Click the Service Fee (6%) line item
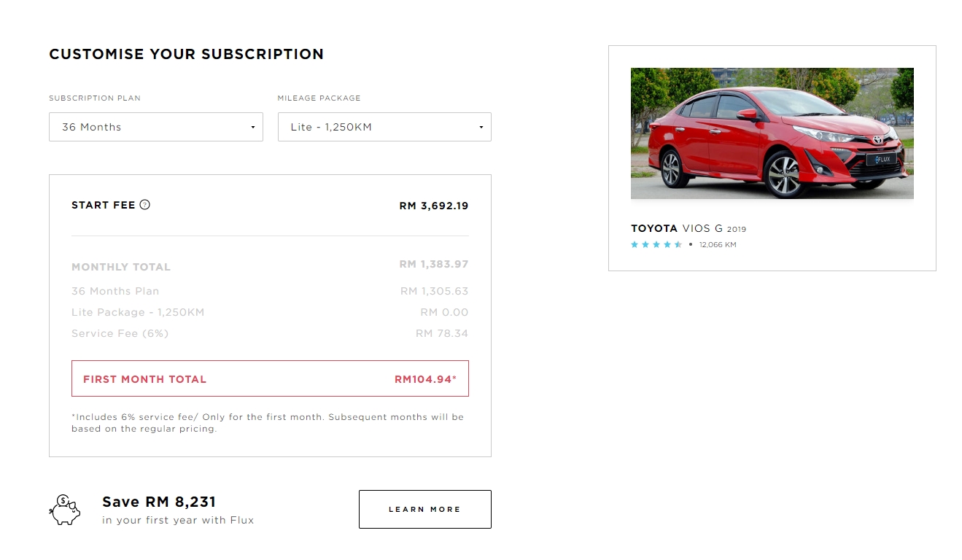Screen dimensions: 962x560 120,333
